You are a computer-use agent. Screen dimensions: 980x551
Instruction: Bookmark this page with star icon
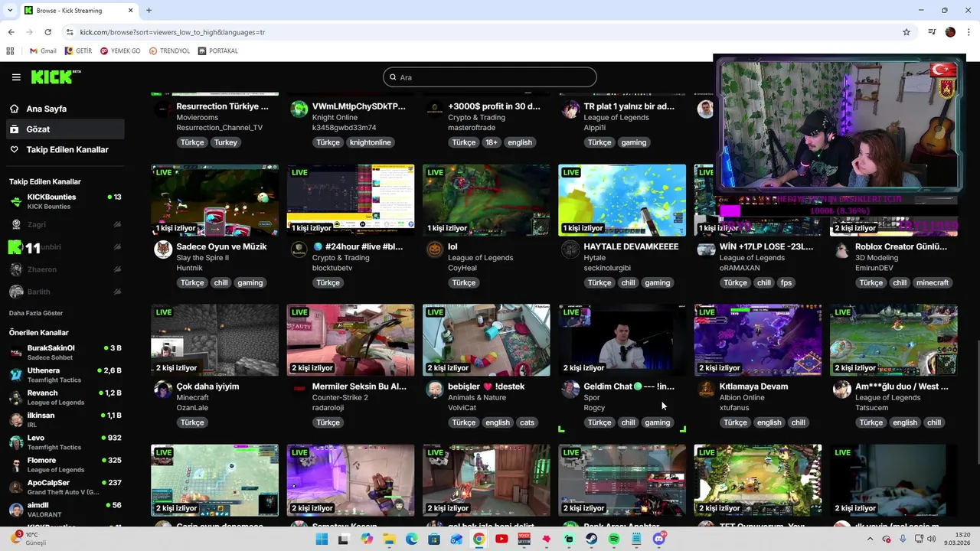click(906, 32)
